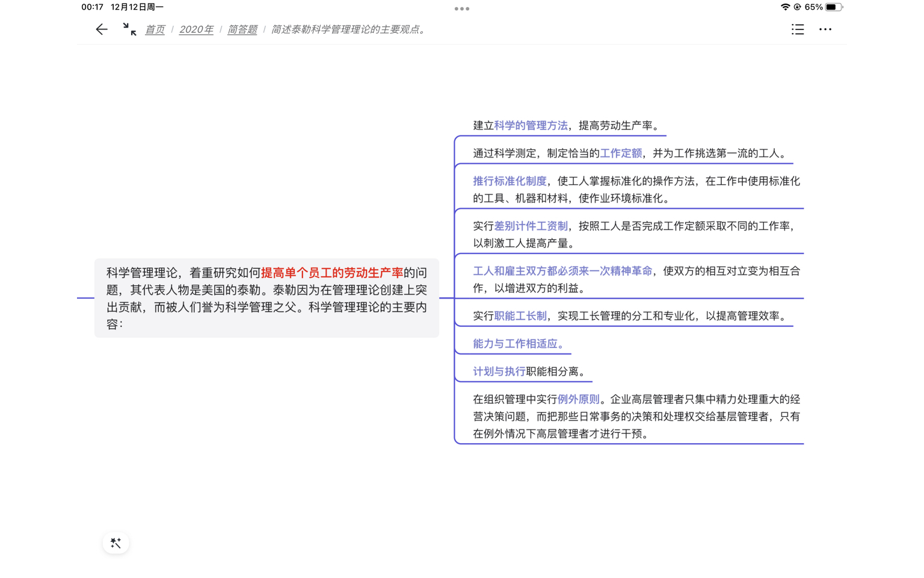
Task: Select node 实行差别计件工资制
Action: tap(636, 234)
